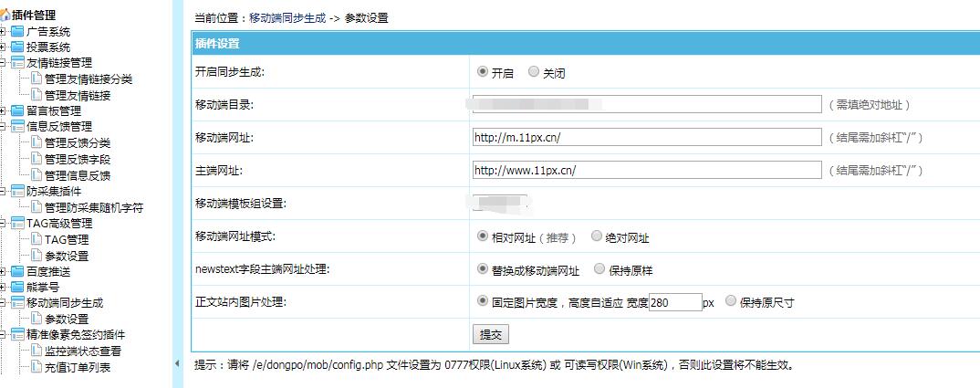Screen dimensions: 980x388
Task: Click the 主端网址 input field
Action: coord(647,170)
